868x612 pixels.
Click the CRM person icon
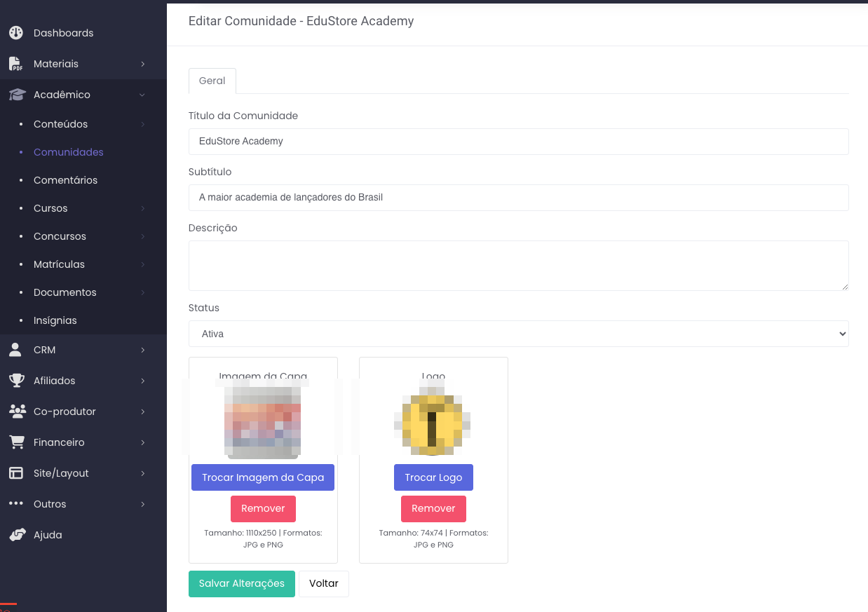(x=16, y=350)
